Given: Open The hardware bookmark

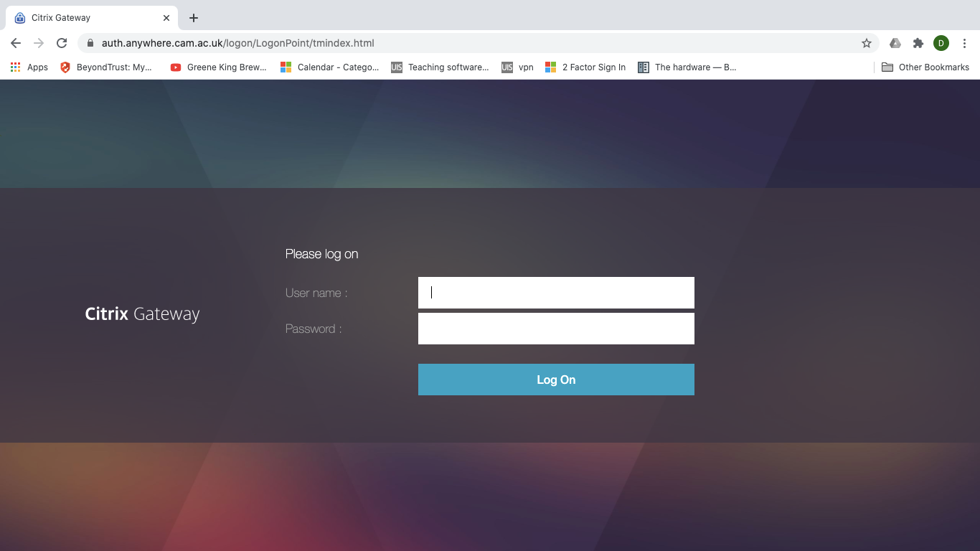Looking at the screenshot, I should [x=687, y=67].
